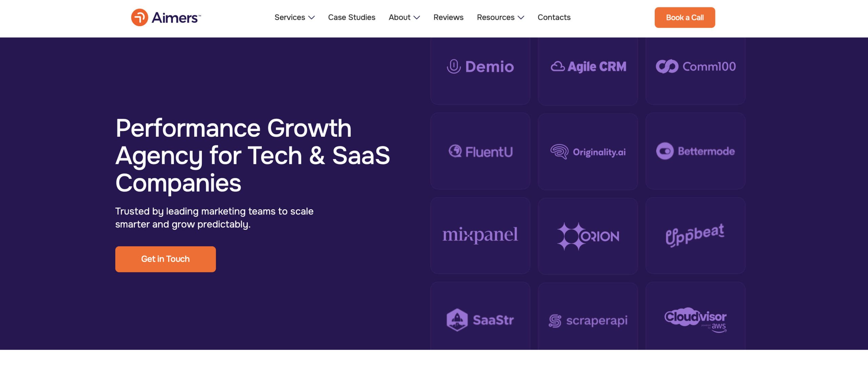This screenshot has height=383, width=868.
Task: Click the FluentU wordmark text
Action: tap(489, 152)
